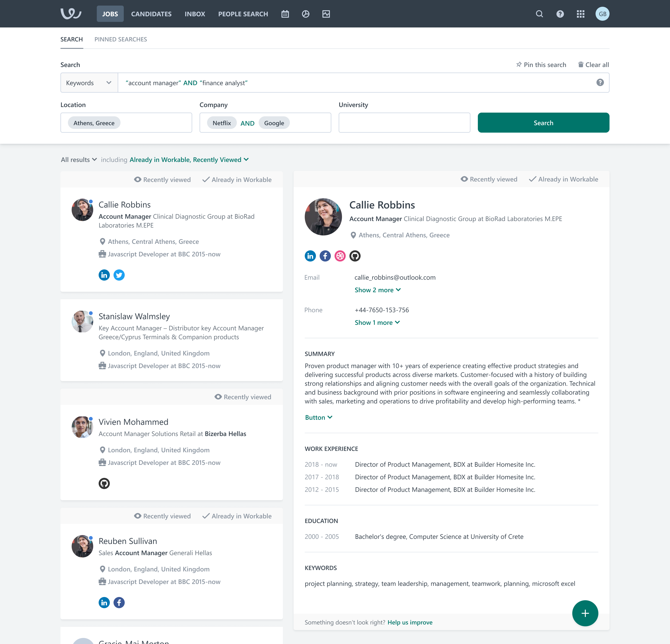Open the calendar icon in top navigation
This screenshot has width=670, height=644.
coord(285,14)
